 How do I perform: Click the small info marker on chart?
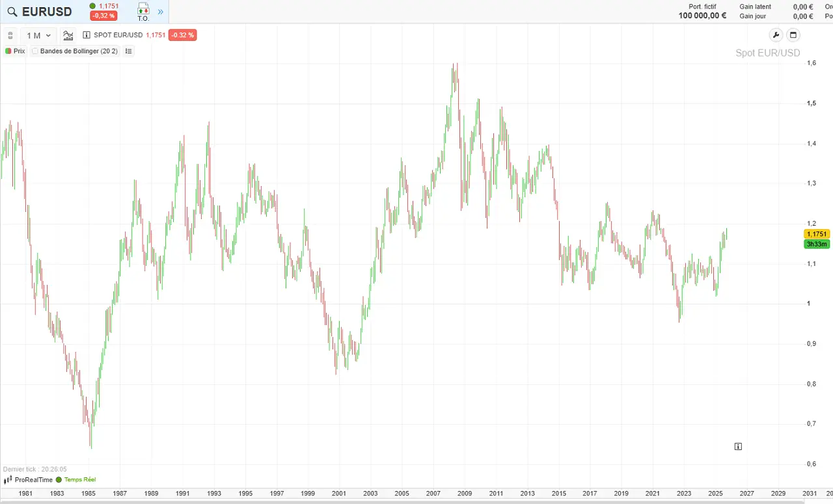click(x=738, y=447)
